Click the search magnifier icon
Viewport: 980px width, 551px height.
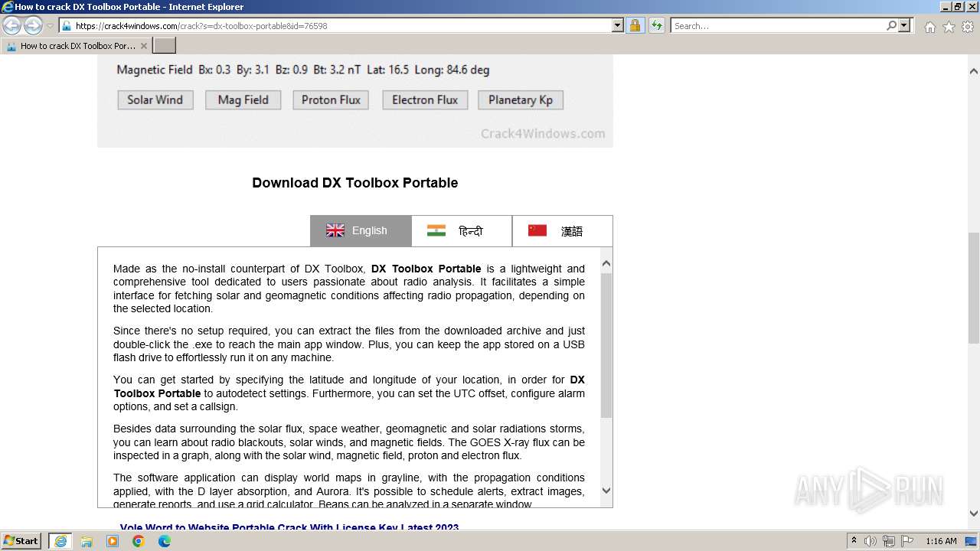pyautogui.click(x=891, y=25)
